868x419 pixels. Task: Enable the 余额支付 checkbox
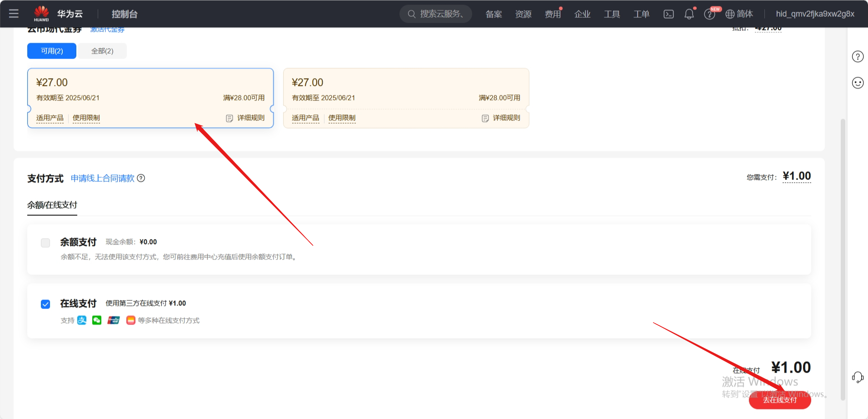pyautogui.click(x=45, y=243)
